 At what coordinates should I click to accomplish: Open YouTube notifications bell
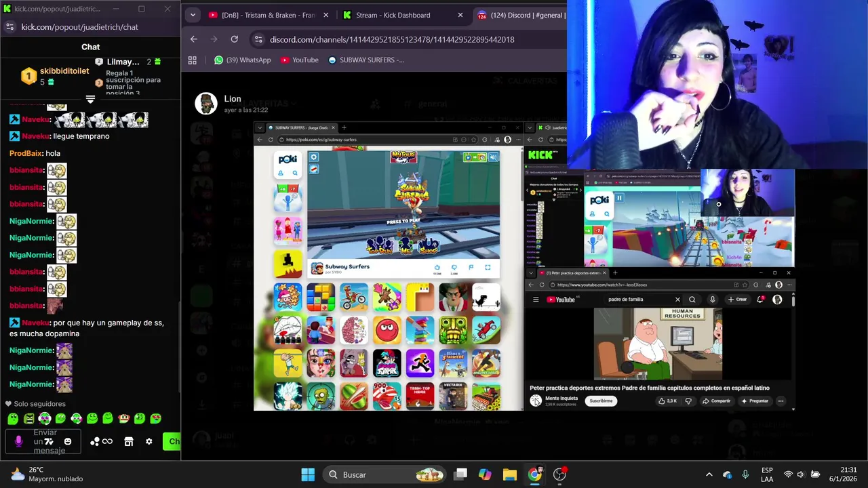point(760,300)
